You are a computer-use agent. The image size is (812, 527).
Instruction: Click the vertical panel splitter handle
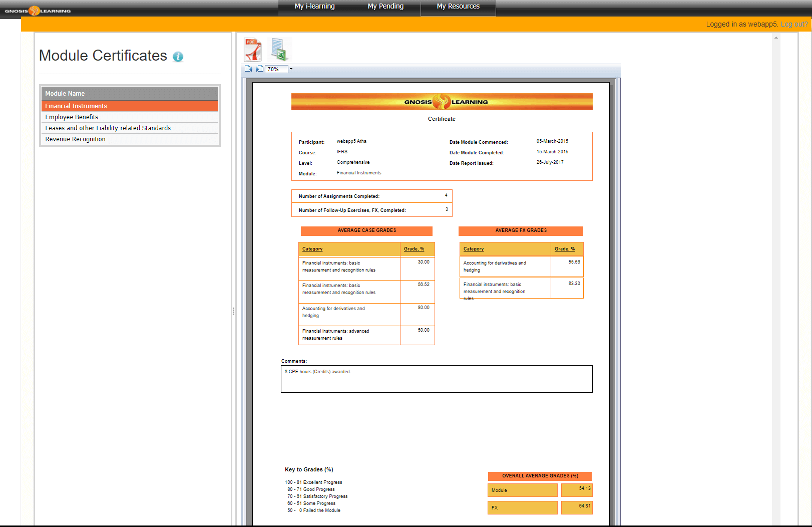233,311
